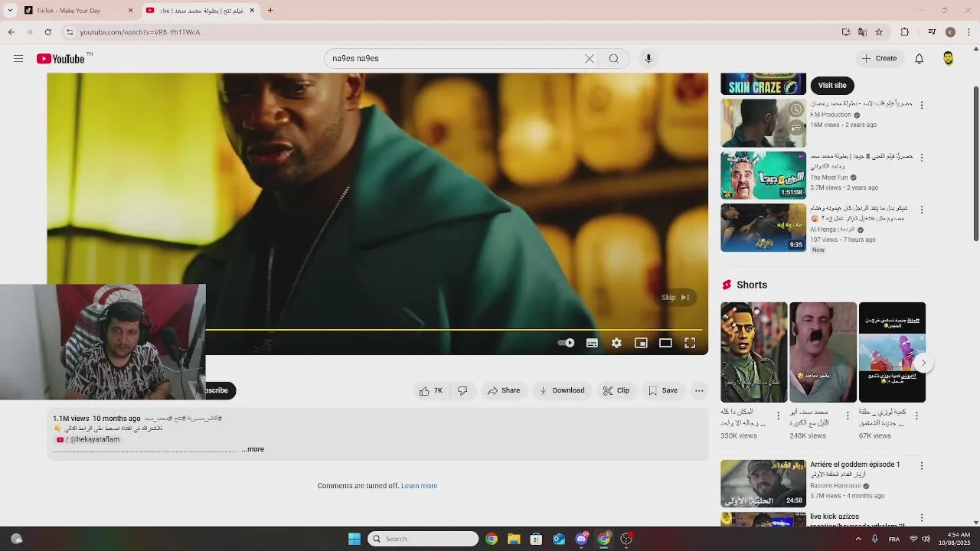Close the TikTok browser tab
The width and height of the screenshot is (980, 551).
click(x=130, y=11)
